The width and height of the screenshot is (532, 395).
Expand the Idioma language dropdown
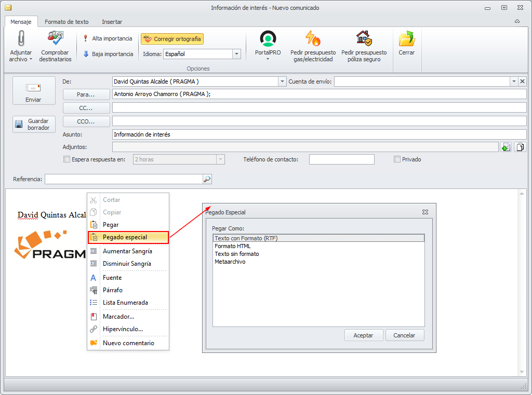click(236, 54)
